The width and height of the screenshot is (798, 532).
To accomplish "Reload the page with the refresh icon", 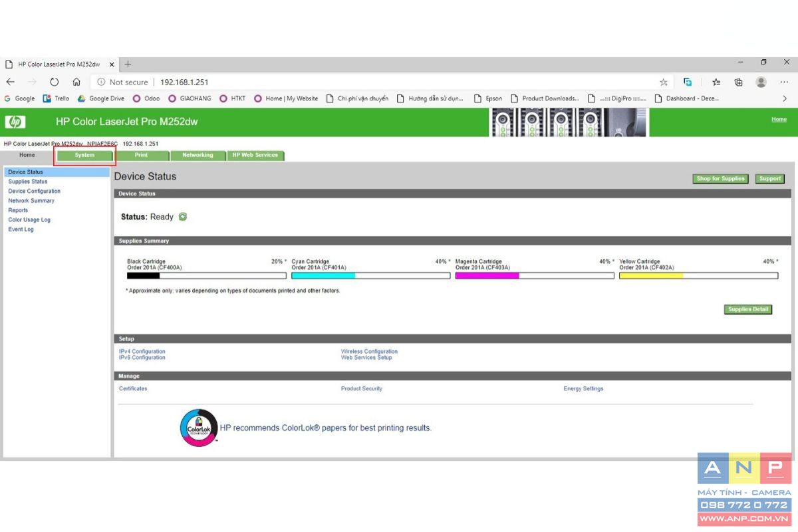I will (x=55, y=82).
